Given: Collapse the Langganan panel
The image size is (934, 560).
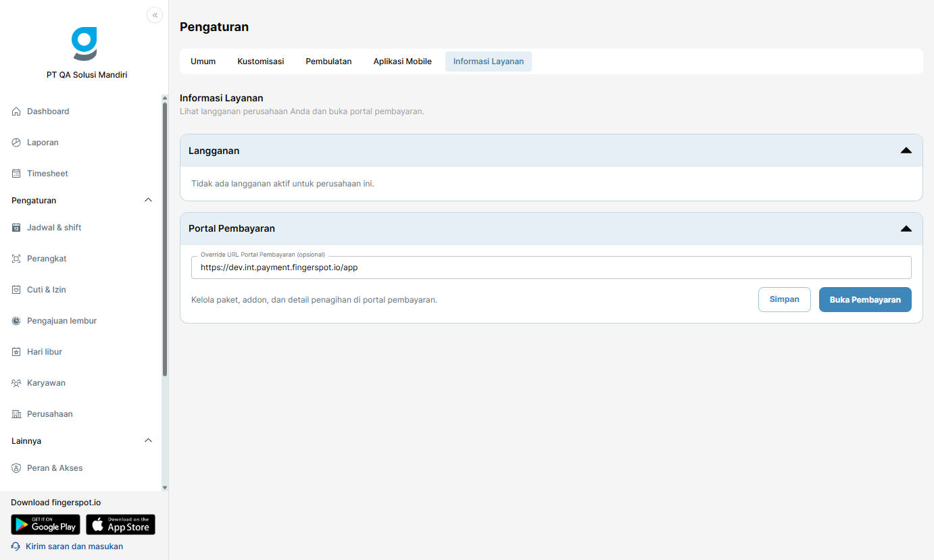Looking at the screenshot, I should (906, 151).
